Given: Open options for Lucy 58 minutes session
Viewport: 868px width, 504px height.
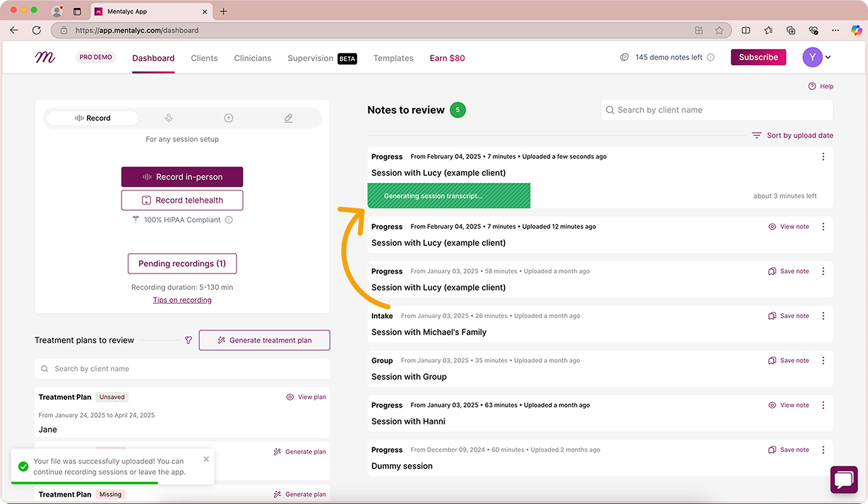Looking at the screenshot, I should coord(823,271).
